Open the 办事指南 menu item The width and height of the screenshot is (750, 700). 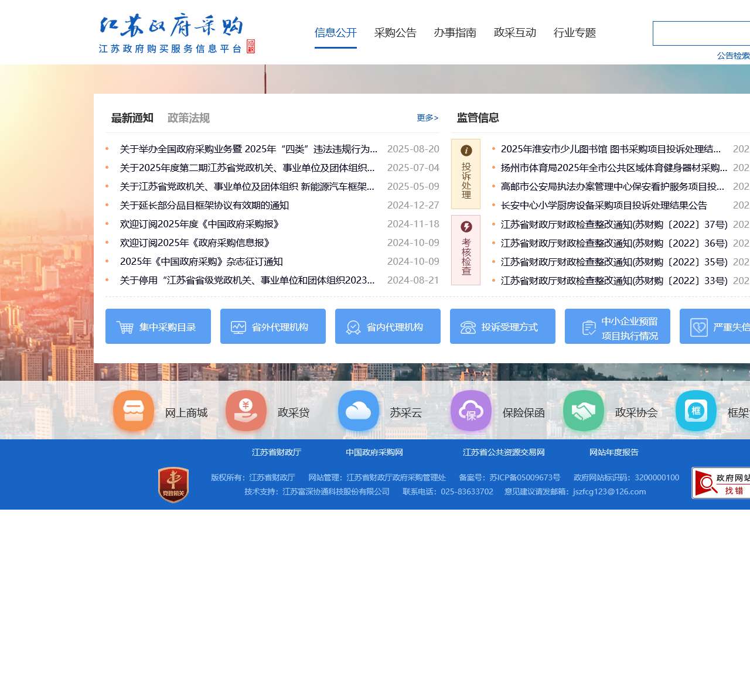click(456, 33)
